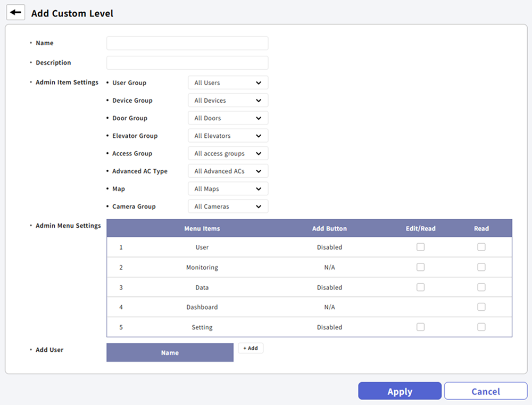The image size is (532, 405).
Task: Click the Cancel button
Action: tap(485, 391)
